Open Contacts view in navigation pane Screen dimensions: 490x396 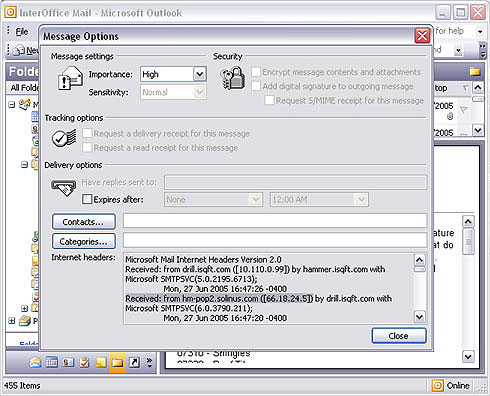pyautogui.click(x=68, y=362)
